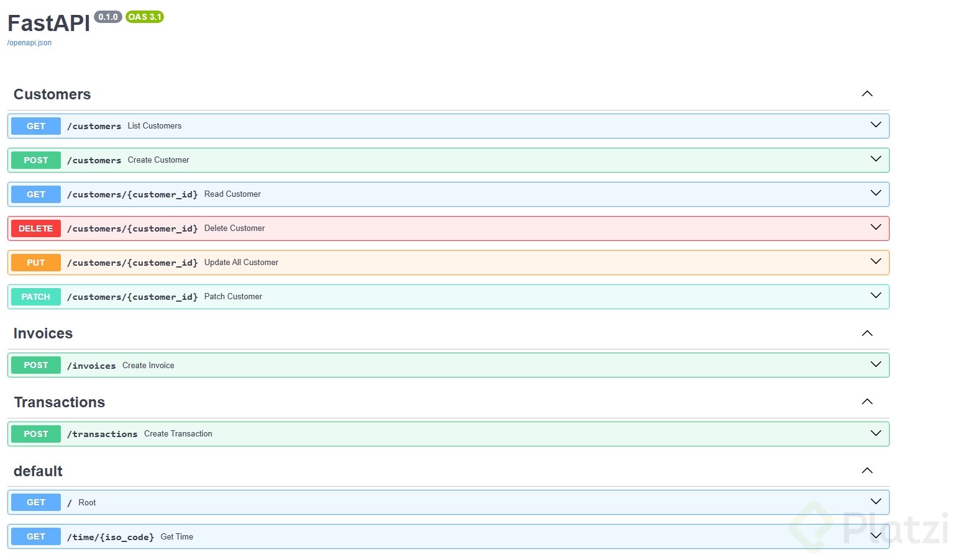Click the "Create Invoice" summary text
This screenshot has height=560, width=958.
click(148, 365)
